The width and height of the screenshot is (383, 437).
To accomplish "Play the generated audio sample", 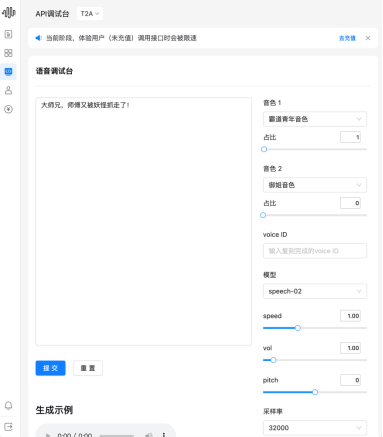I will [48, 435].
